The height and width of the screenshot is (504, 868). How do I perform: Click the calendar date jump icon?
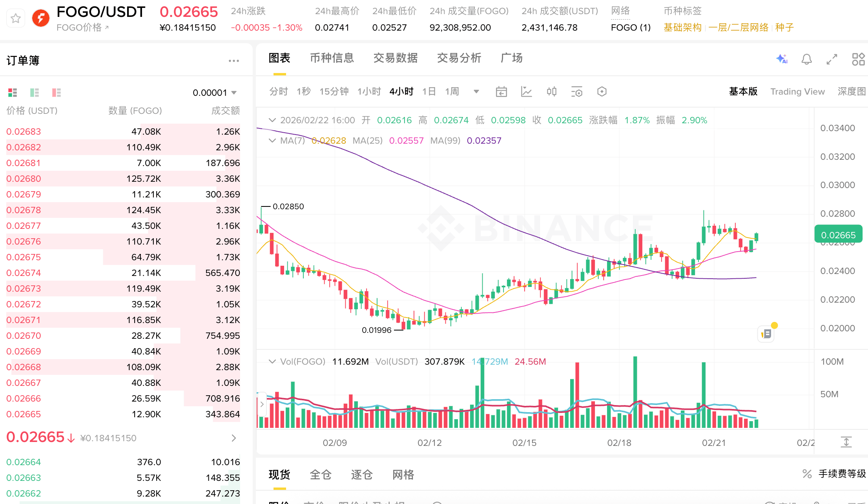[501, 92]
